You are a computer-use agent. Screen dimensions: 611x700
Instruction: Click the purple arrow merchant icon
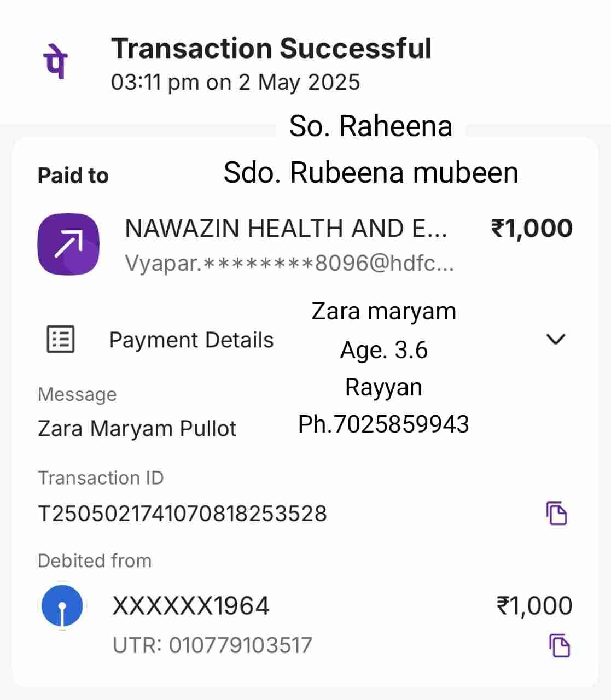pos(68,244)
